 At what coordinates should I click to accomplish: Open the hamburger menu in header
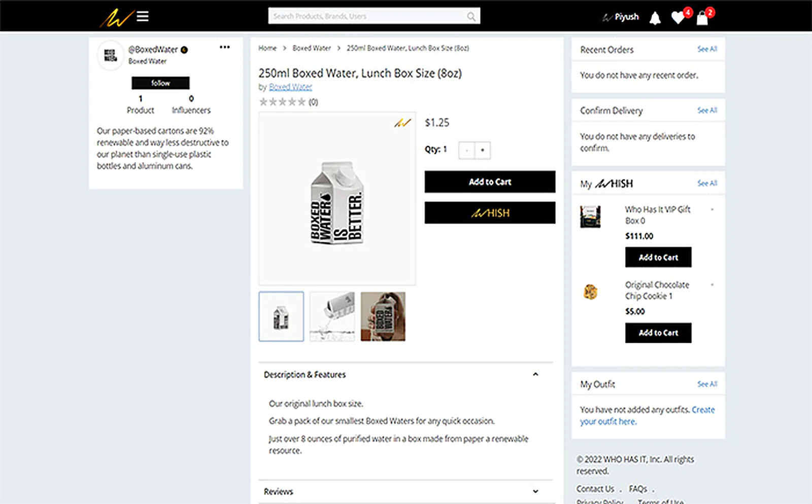pos(143,17)
